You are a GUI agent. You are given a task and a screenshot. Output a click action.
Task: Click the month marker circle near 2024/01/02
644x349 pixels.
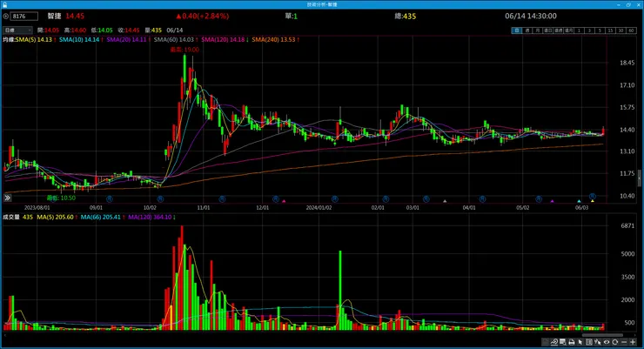coord(335,198)
